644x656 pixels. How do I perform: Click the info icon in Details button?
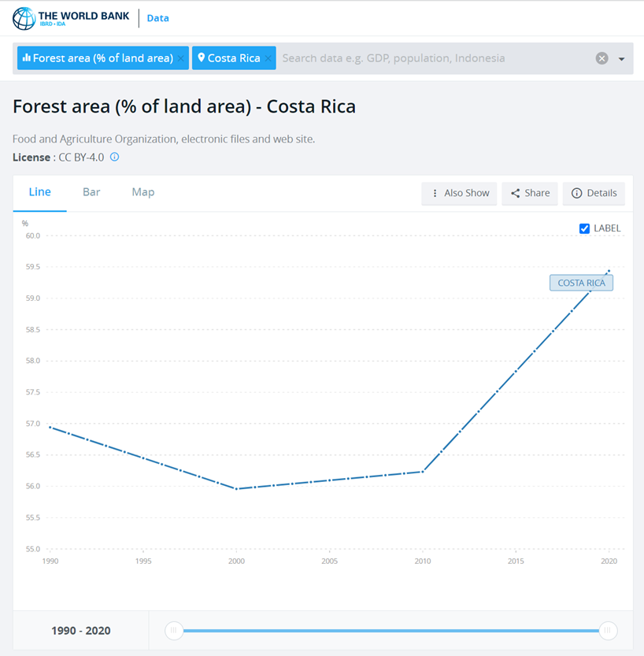(576, 193)
